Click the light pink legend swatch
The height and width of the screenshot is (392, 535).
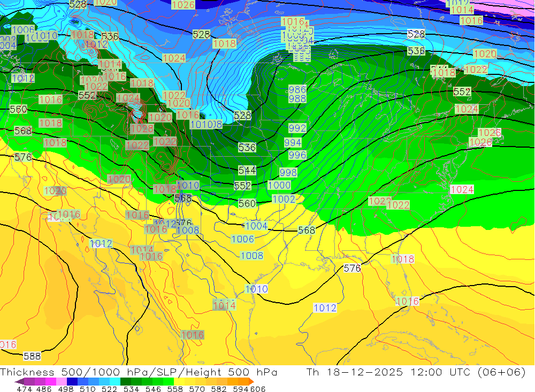point(60,381)
